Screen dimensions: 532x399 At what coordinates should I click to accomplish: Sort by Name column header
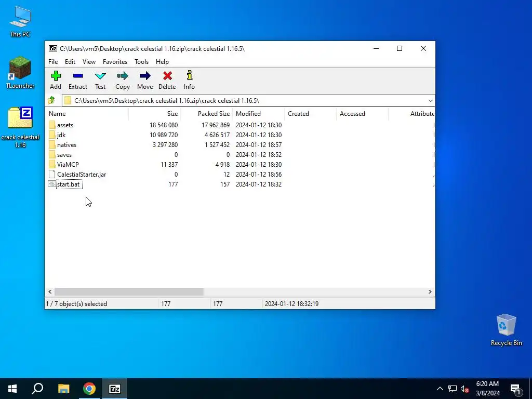(87, 114)
